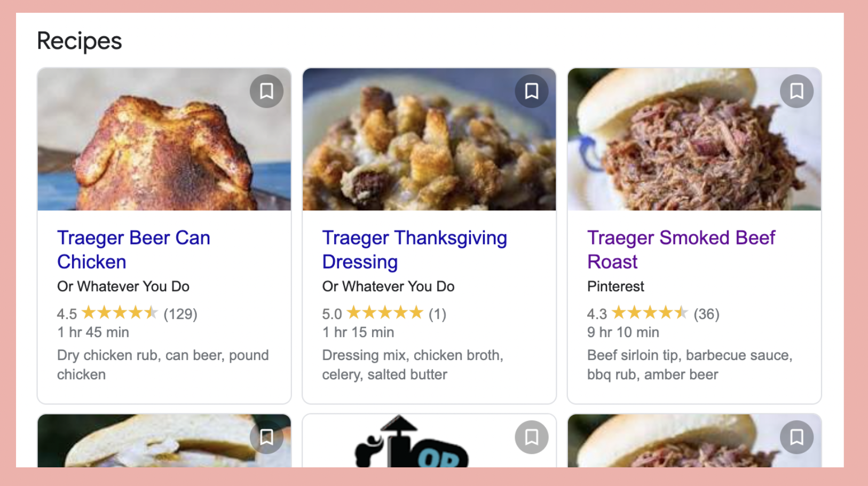
Task: Click the Pinterest source label
Action: click(616, 286)
